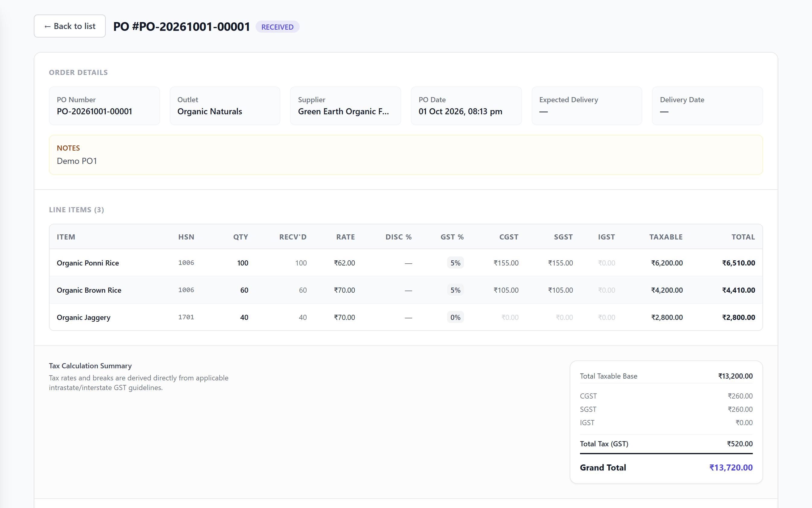
Task: Click the CGST ₹105.00 cell for Brown Rice
Action: (x=506, y=290)
